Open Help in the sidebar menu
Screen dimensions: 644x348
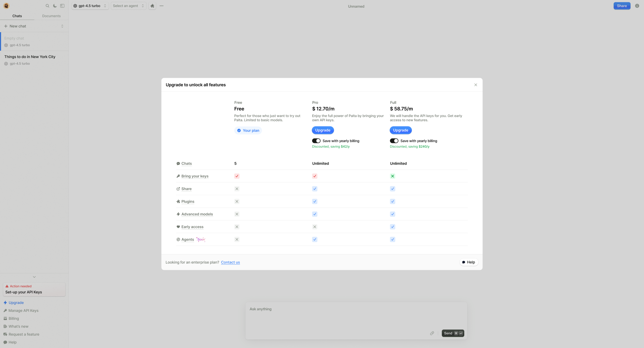[x=10, y=342]
